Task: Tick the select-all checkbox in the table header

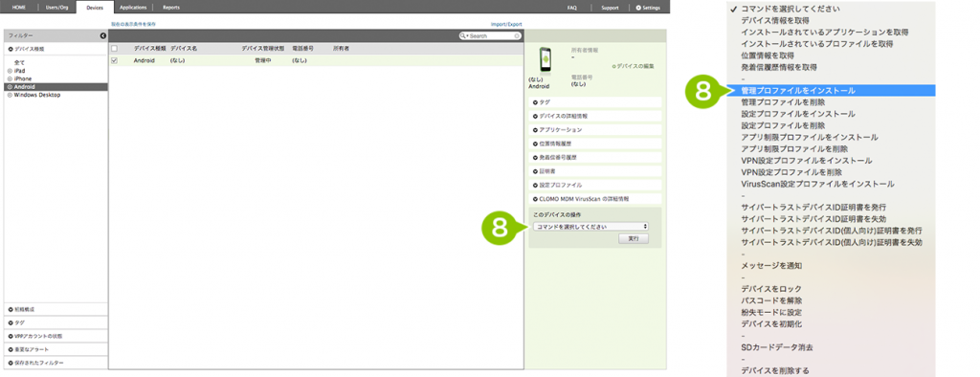Action: coord(114,48)
